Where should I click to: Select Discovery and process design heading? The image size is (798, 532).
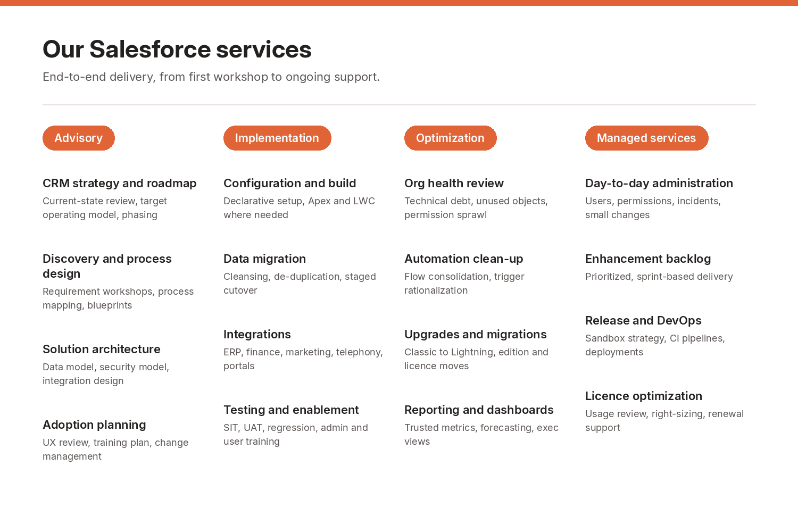(x=107, y=266)
